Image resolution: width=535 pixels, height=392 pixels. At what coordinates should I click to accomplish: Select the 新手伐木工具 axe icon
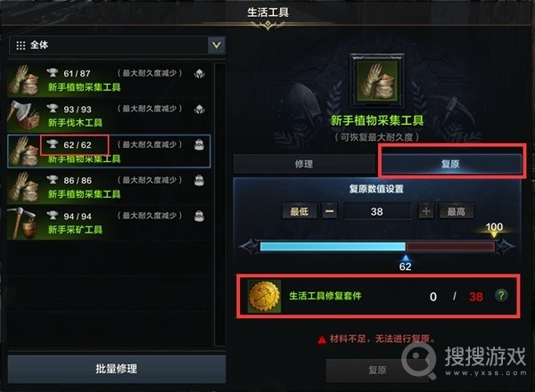click(x=23, y=116)
